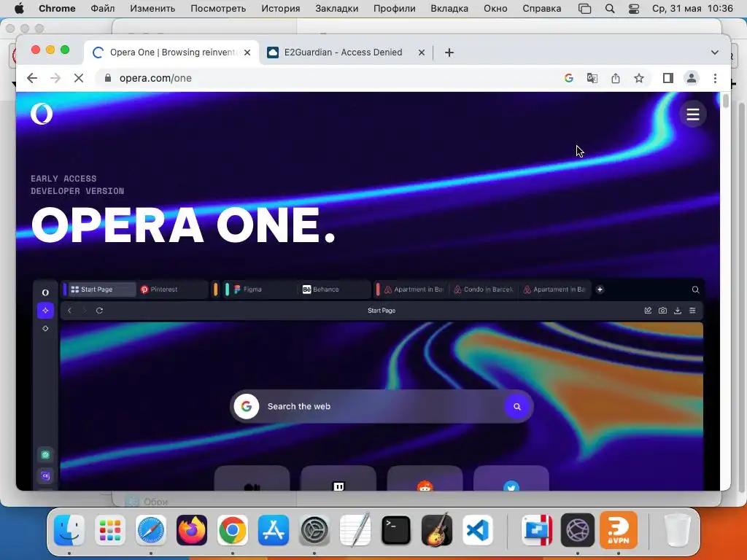Click the ChatGPT sidebar icon in mockup
The image size is (747, 560).
pyautogui.click(x=45, y=455)
